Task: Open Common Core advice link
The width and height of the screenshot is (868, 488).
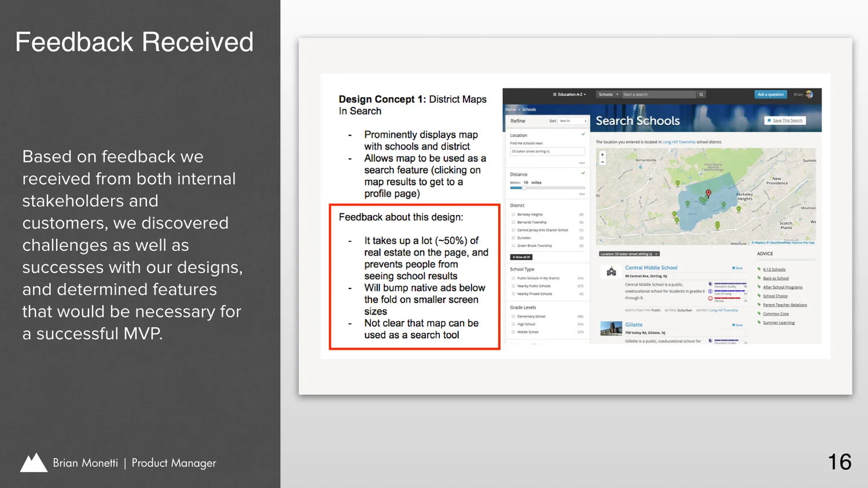Action: coord(775,314)
